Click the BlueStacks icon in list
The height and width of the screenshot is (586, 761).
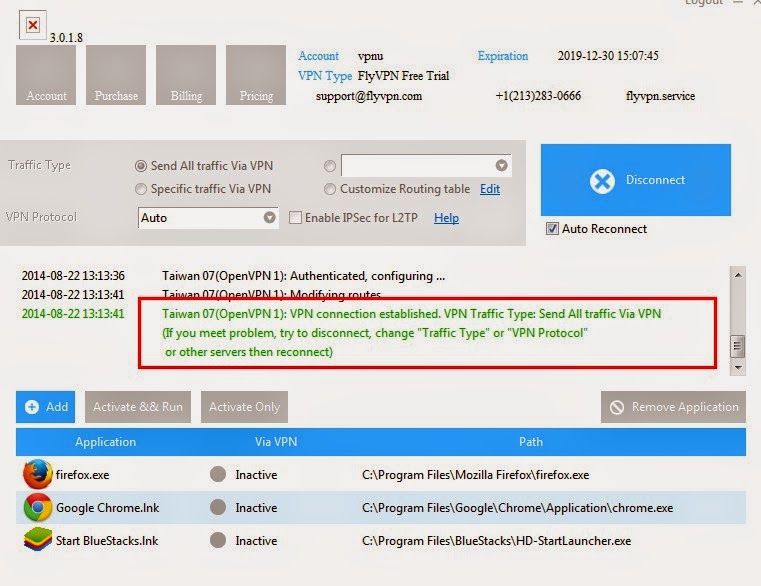pos(37,540)
